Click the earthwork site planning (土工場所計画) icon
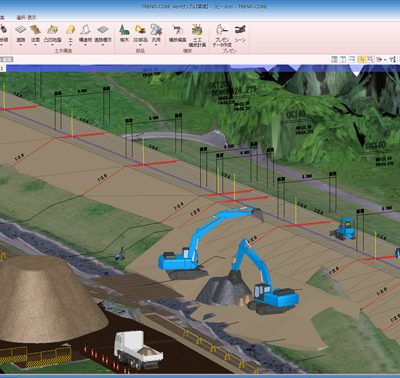This screenshot has height=378, width=400. [x=197, y=30]
